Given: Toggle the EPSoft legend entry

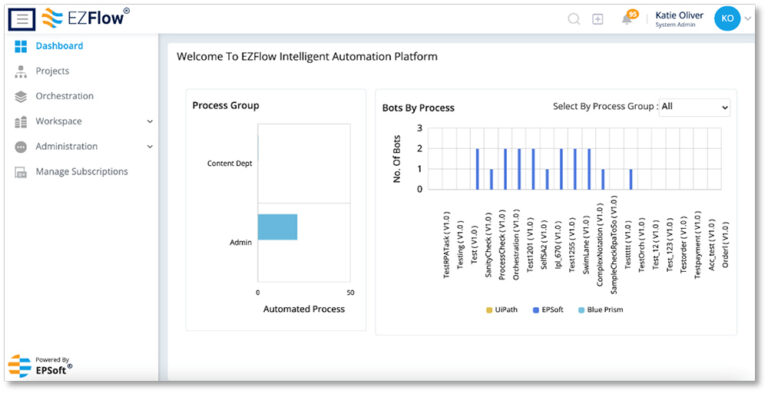Looking at the screenshot, I should point(548,310).
